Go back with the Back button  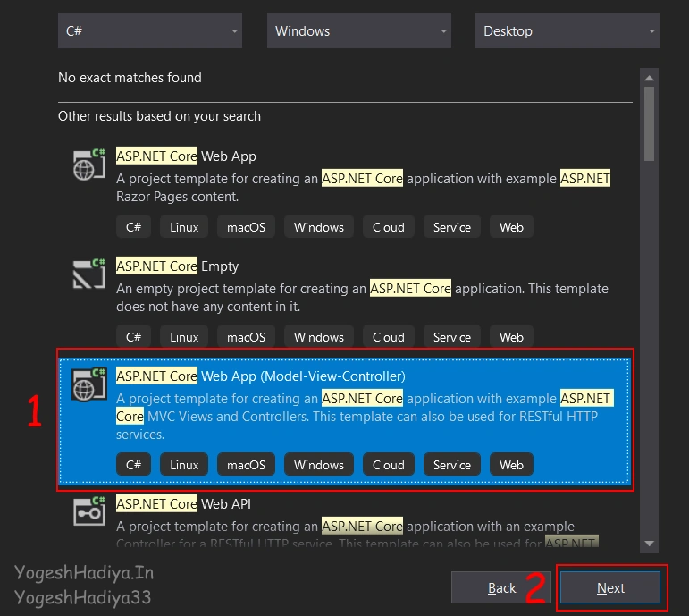(x=501, y=588)
